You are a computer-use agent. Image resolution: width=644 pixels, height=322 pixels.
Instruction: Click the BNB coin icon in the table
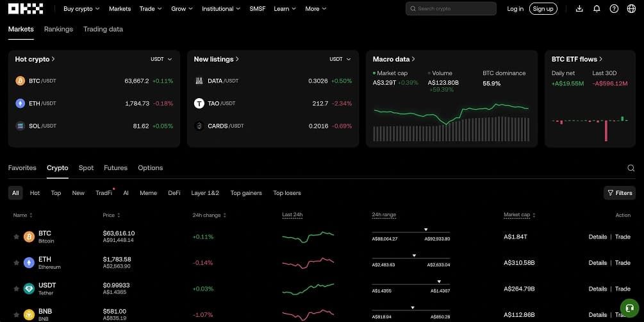coord(29,314)
